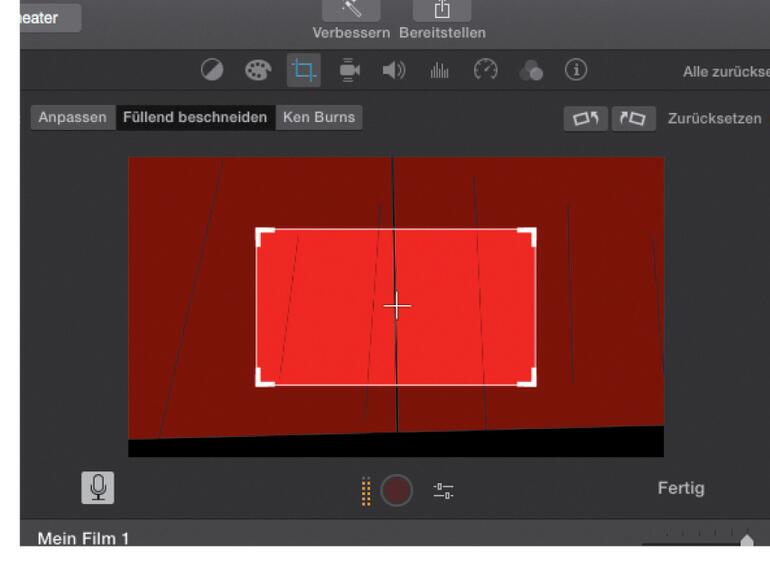
Task: Open the color balance adjustment icon
Action: [212, 70]
